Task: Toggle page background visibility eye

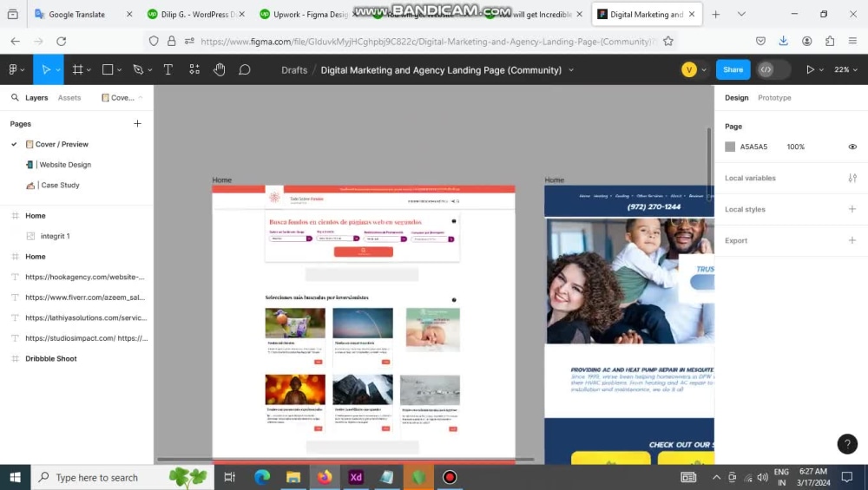Action: pyautogui.click(x=852, y=147)
